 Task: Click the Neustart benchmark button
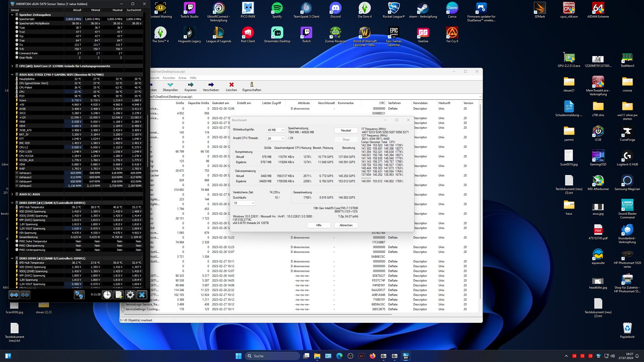346,130
